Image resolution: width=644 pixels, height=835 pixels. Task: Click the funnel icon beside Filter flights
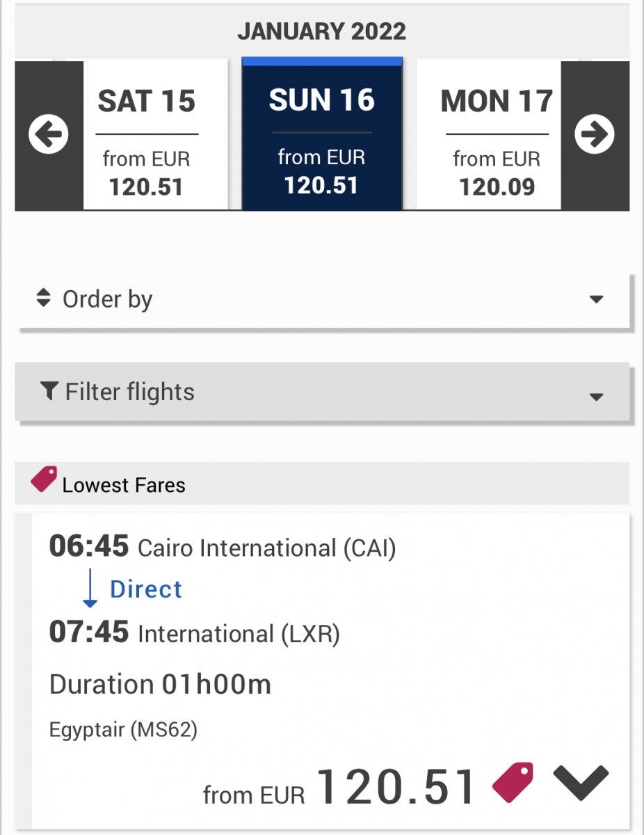tap(49, 391)
